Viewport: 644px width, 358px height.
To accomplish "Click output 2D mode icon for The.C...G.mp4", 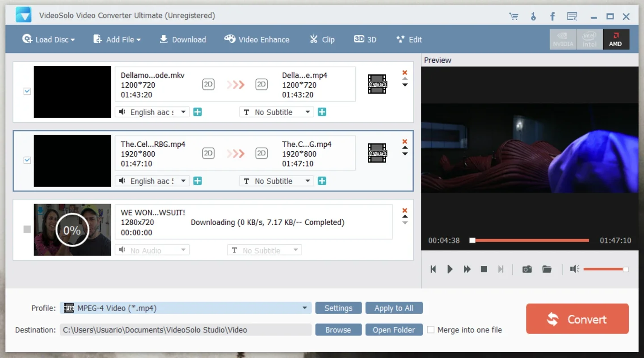I will (261, 153).
